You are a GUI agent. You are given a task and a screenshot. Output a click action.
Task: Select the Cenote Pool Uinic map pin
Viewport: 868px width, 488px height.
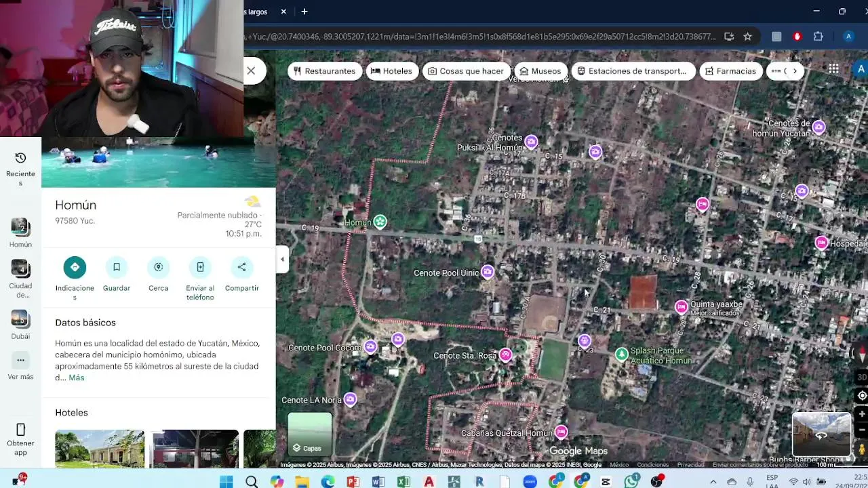point(488,272)
